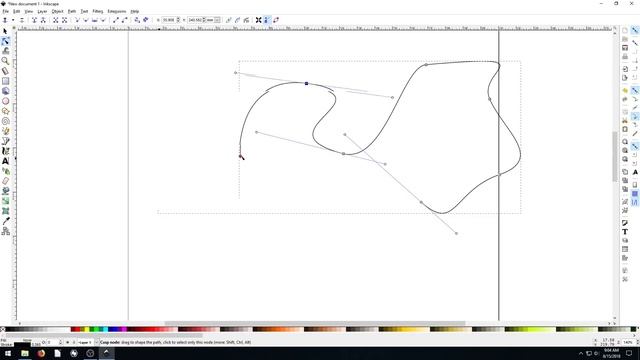Toggle show transform handles for nodes
Viewport: 640px width, 360px height.
258,20
